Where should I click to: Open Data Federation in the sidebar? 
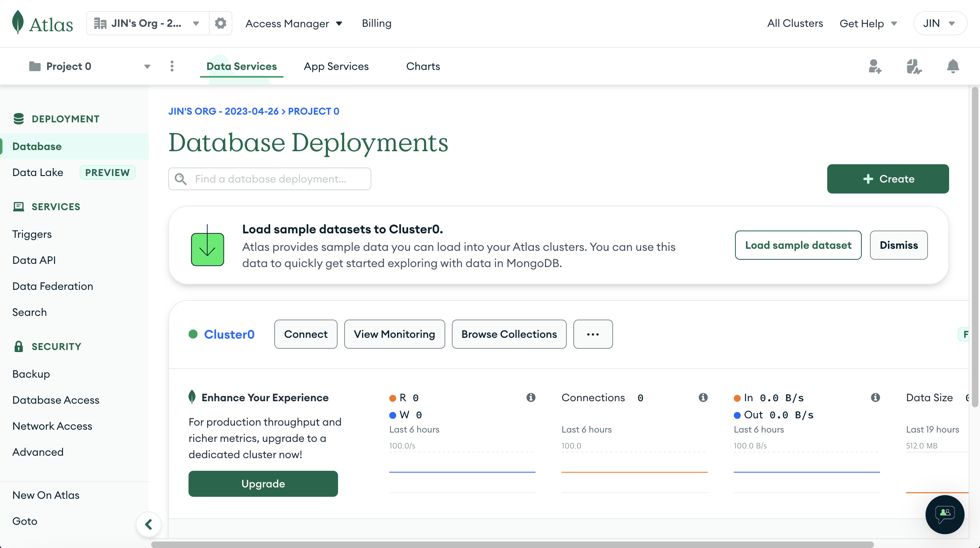click(x=53, y=286)
